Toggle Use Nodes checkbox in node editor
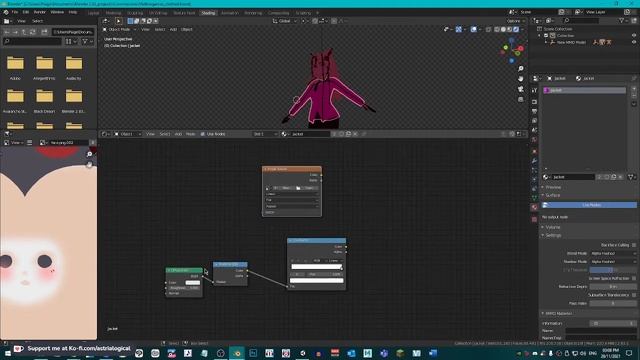This screenshot has width=640, height=360. click(x=202, y=134)
